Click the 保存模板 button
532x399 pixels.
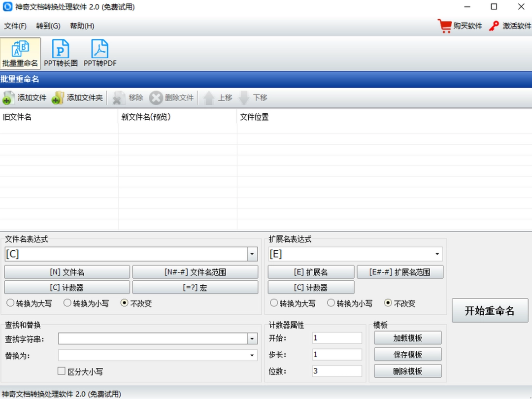point(407,354)
